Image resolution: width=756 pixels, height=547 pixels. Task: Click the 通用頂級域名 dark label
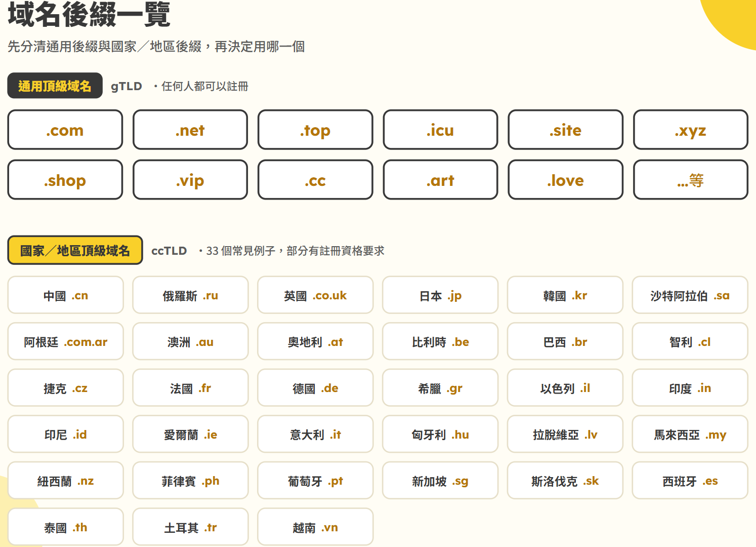[55, 86]
